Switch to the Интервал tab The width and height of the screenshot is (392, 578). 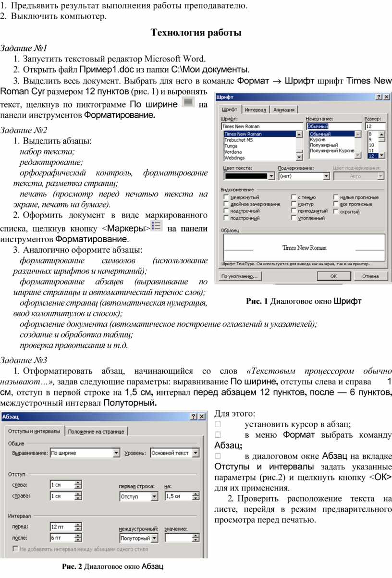(x=256, y=110)
